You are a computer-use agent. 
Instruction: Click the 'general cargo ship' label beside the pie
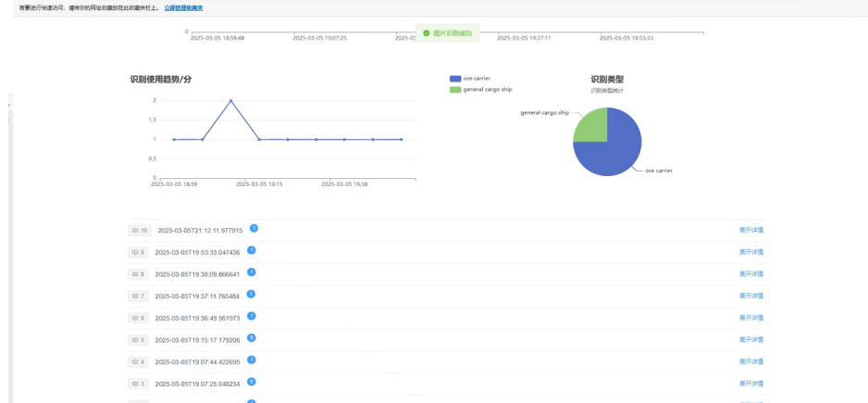click(x=545, y=112)
